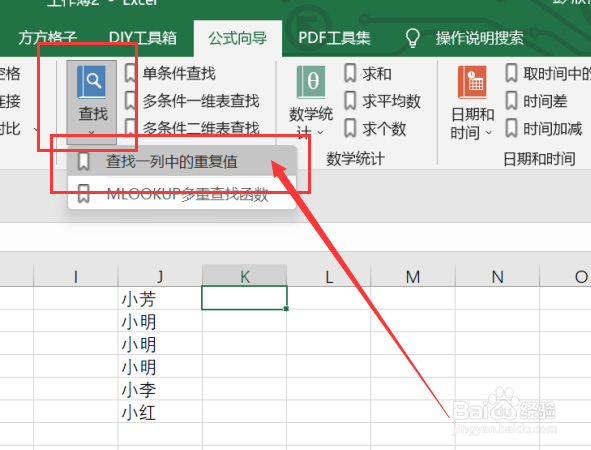Click bookmark icon next to 求个数
This screenshot has width=591, height=450.
[350, 129]
